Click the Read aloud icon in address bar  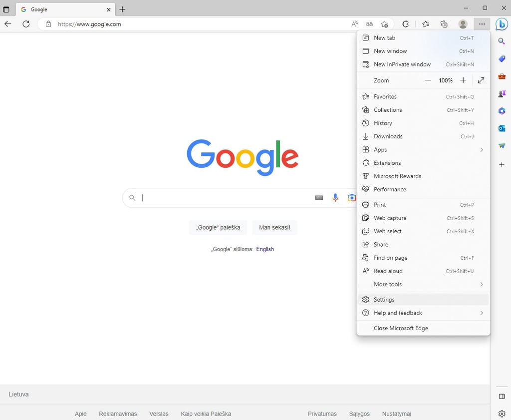355,24
